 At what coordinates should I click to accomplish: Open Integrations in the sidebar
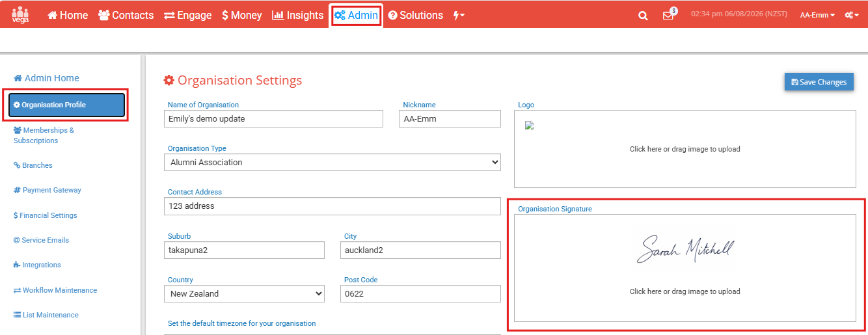coord(37,265)
